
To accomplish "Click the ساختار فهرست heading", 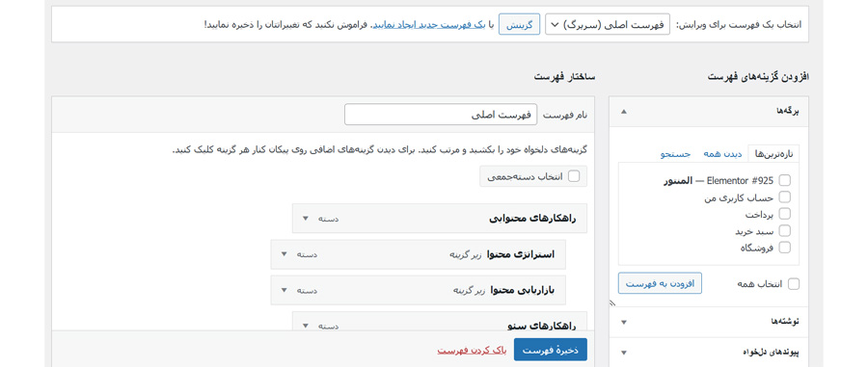I will 564,77.
